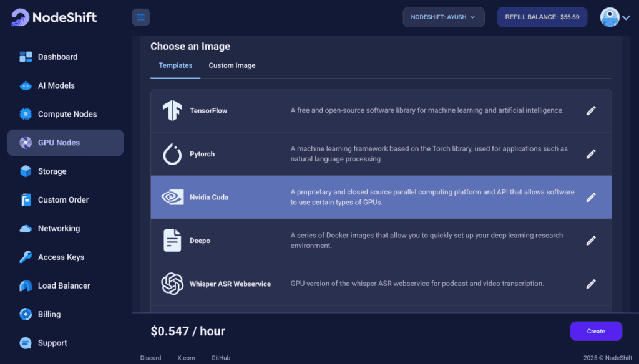Open Compute Nodes section
Viewport: 639px width, 364px height.
[67, 114]
